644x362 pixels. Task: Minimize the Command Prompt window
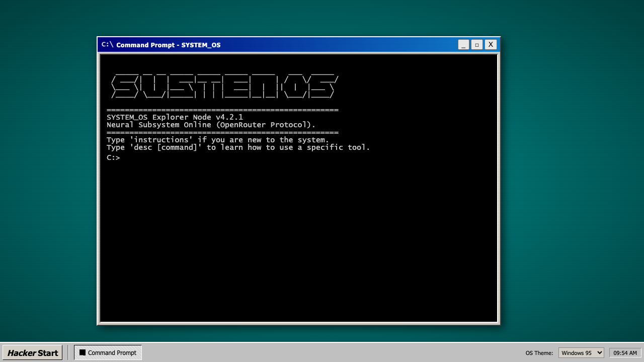click(463, 45)
